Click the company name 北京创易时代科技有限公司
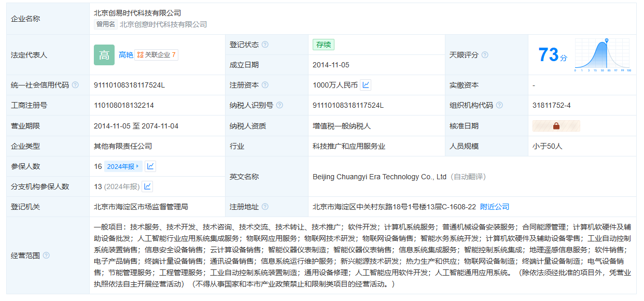Viewport: 644px width, 301px height. 137,13
